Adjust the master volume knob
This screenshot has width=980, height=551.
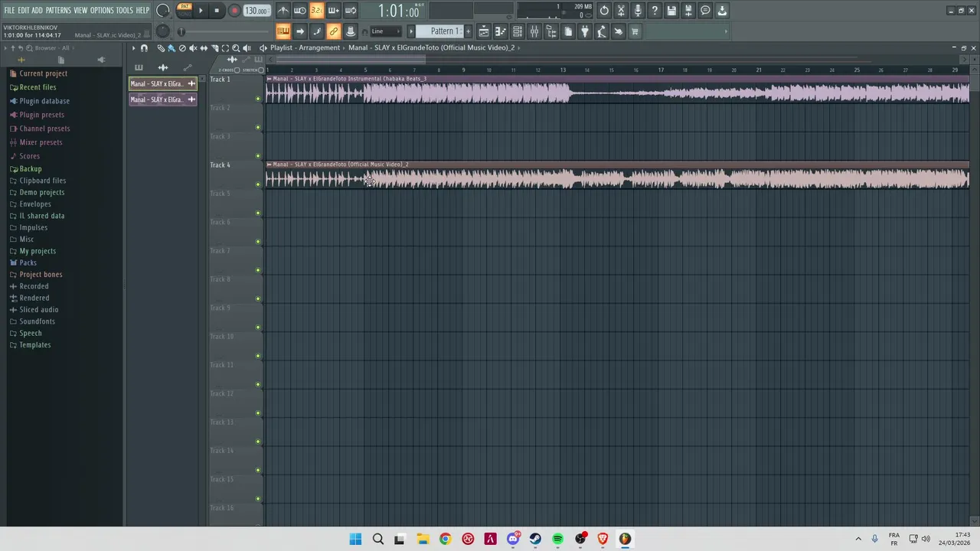[x=162, y=11]
